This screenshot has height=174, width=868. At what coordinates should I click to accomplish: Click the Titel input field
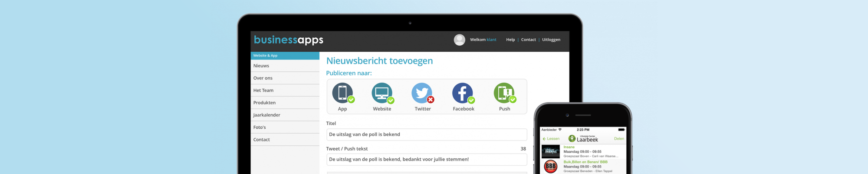[x=427, y=134]
